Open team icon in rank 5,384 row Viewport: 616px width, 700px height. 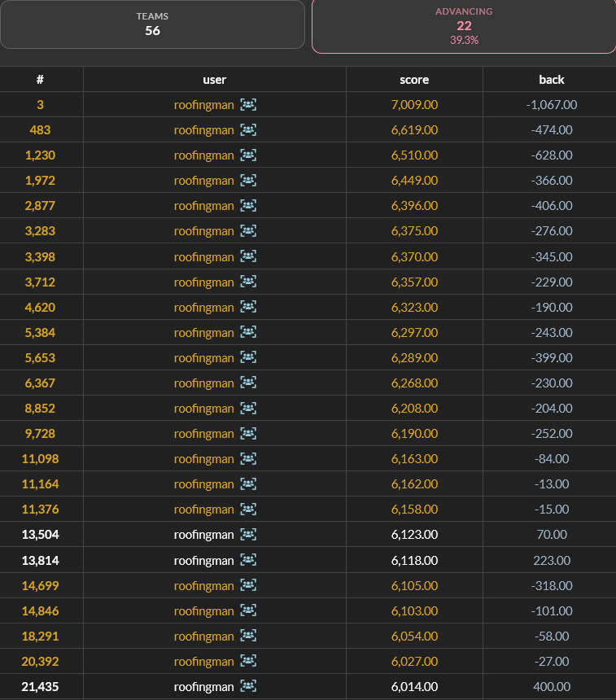point(248,332)
